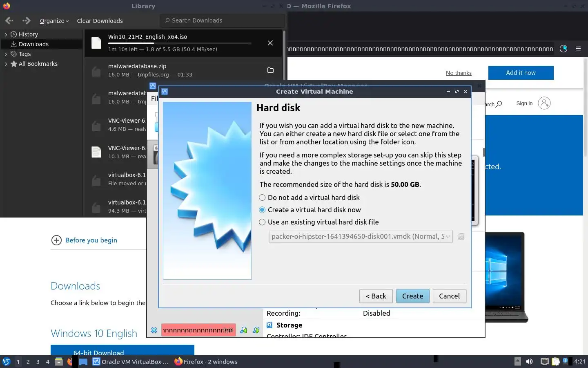Open Before you begin link
Image resolution: width=588 pixels, height=368 pixels.
click(91, 240)
